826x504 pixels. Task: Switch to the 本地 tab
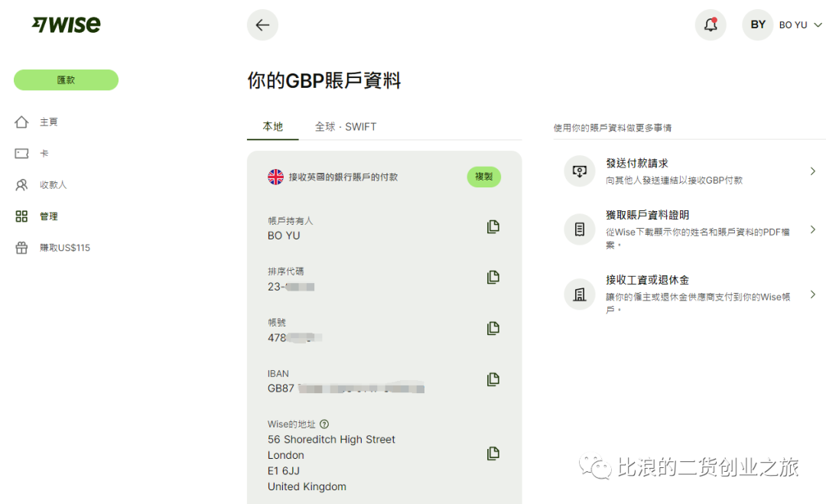273,127
